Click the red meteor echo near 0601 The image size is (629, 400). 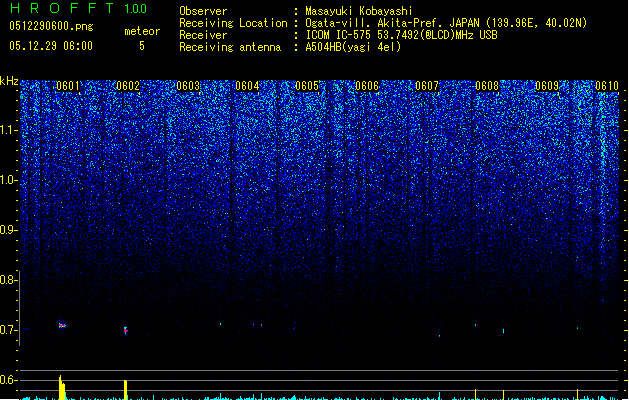tap(62, 325)
